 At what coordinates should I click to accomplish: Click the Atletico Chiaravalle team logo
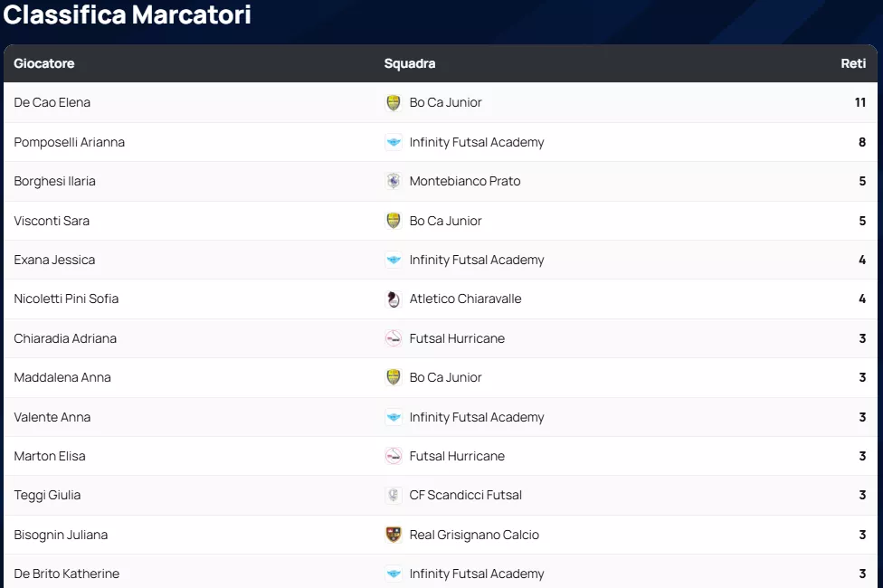click(x=394, y=299)
